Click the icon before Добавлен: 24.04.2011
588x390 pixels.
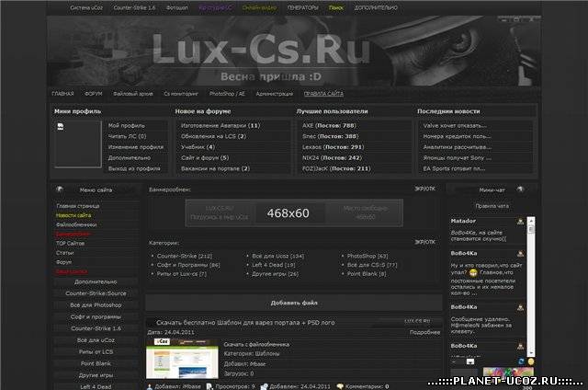click(265, 386)
